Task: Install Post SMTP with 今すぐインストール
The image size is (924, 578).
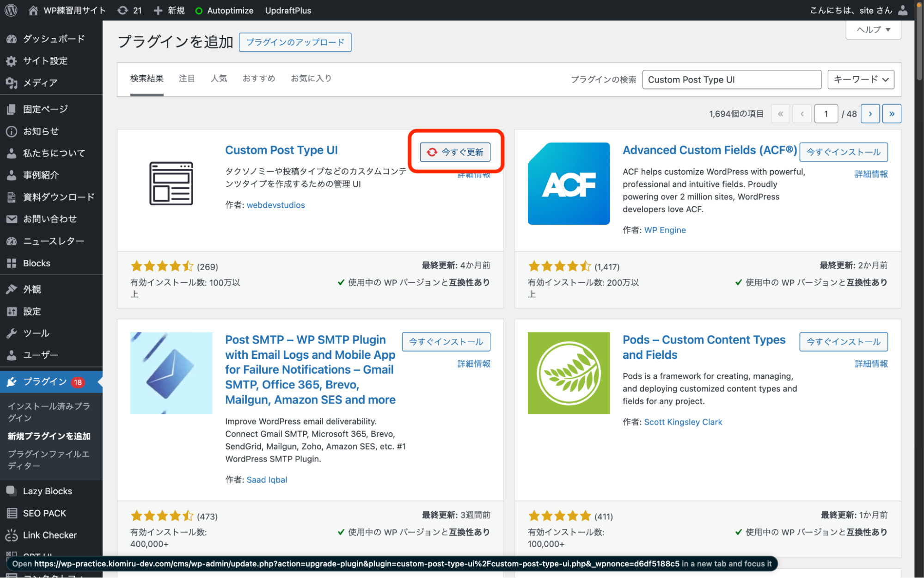Action: click(446, 342)
